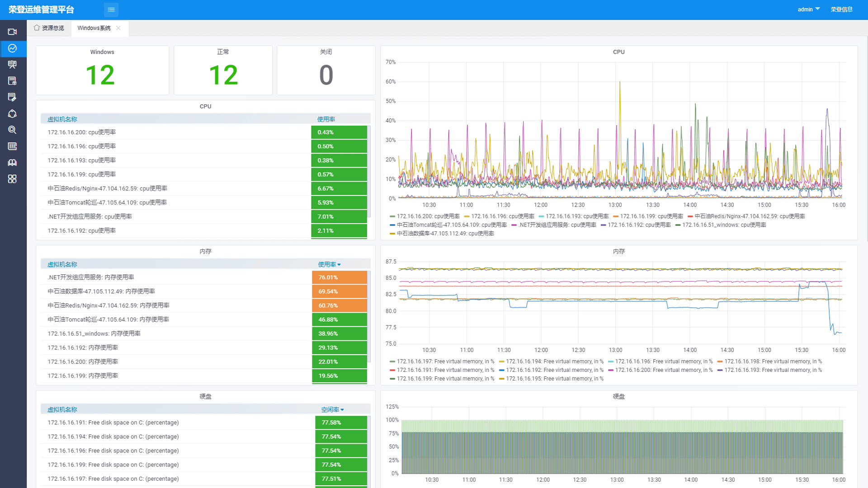Expand the 使用率 dropdown in CPU table
The width and height of the screenshot is (868, 488).
(327, 118)
